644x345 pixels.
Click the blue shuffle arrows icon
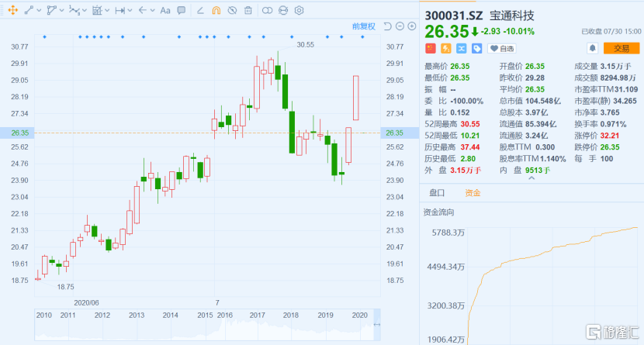(x=461, y=48)
